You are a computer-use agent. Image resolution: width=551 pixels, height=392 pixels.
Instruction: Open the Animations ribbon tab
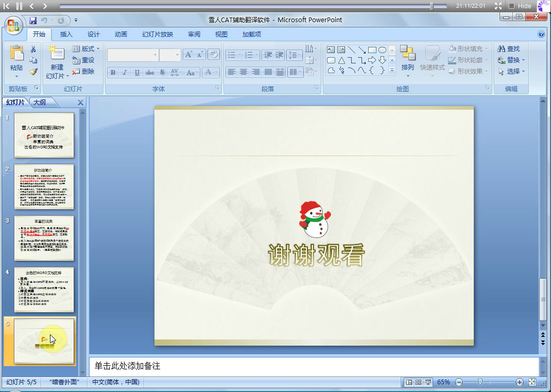click(121, 35)
